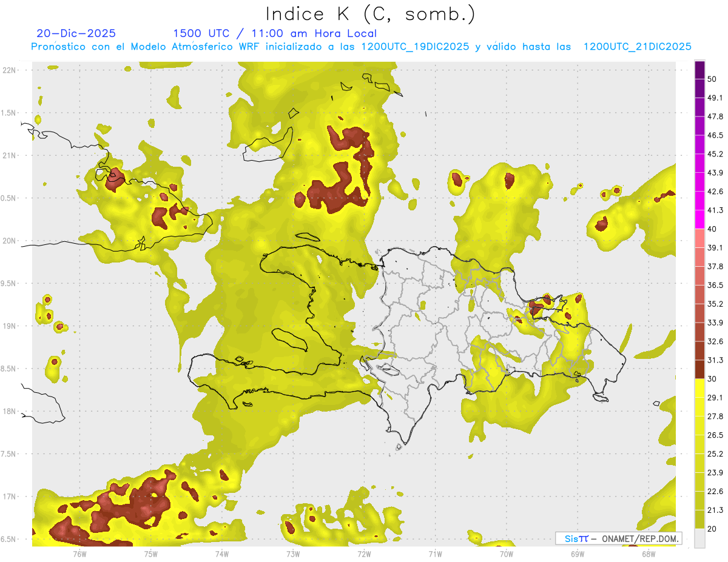Click the colorbar value 30
728x562 pixels.
[712, 379]
